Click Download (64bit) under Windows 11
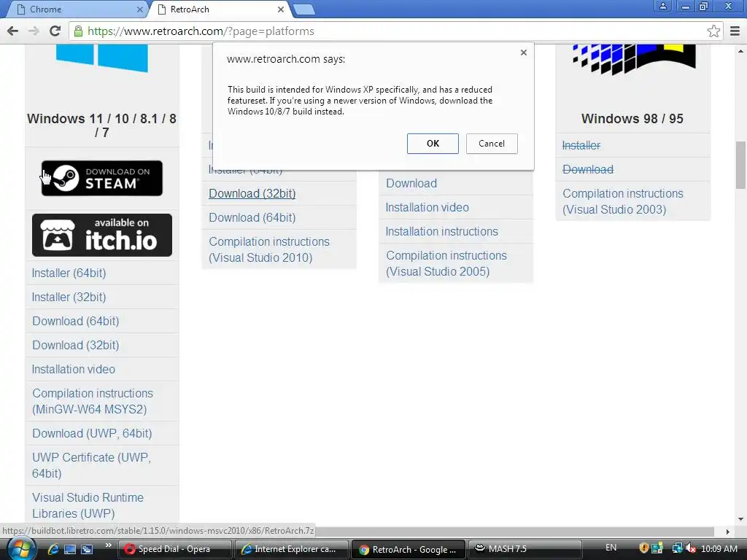 click(75, 321)
